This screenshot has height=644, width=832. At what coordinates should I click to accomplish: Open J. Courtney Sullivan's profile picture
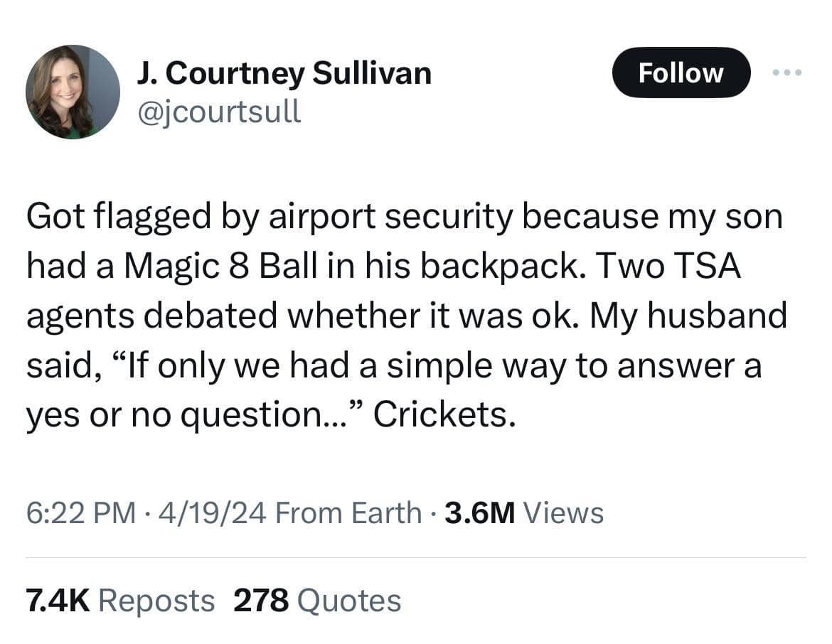coord(73,92)
